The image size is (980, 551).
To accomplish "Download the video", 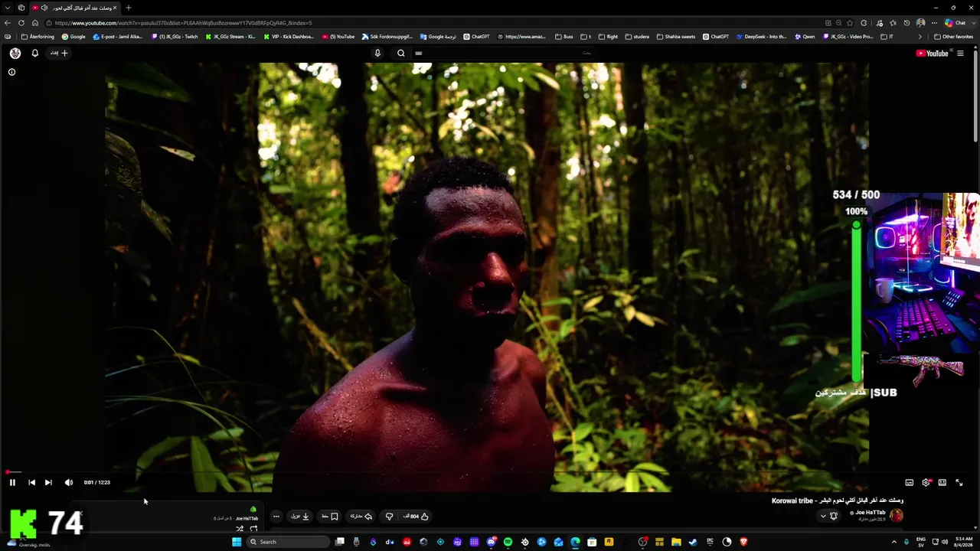I will [300, 517].
